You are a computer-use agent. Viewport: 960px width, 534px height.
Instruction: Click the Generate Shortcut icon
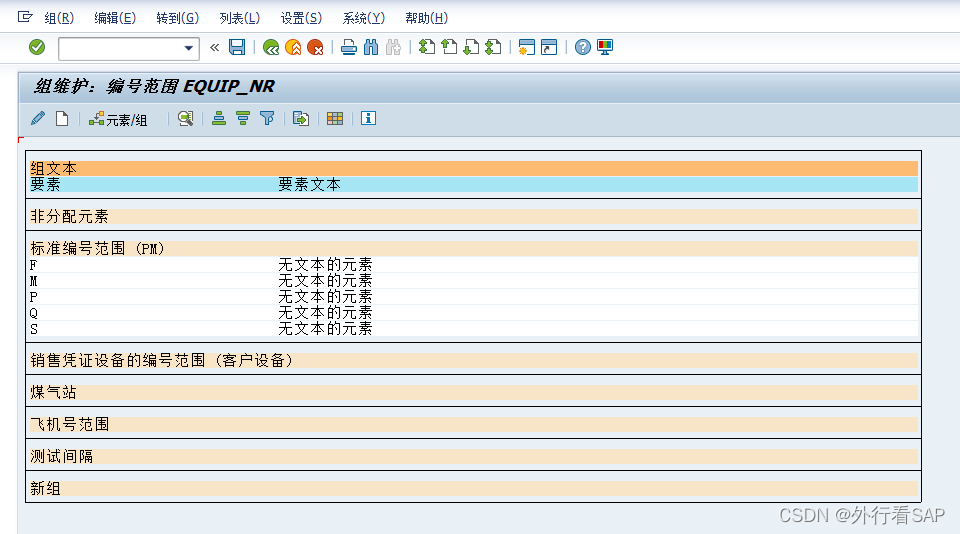tap(549, 47)
